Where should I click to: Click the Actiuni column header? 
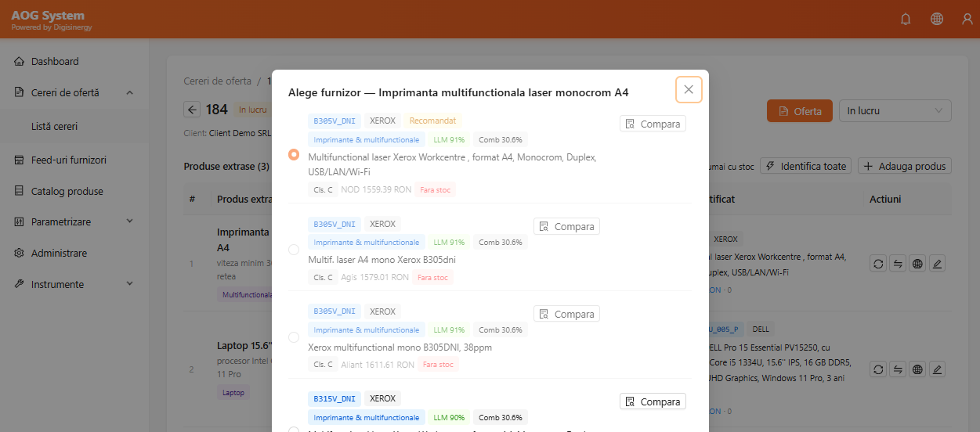point(885,200)
